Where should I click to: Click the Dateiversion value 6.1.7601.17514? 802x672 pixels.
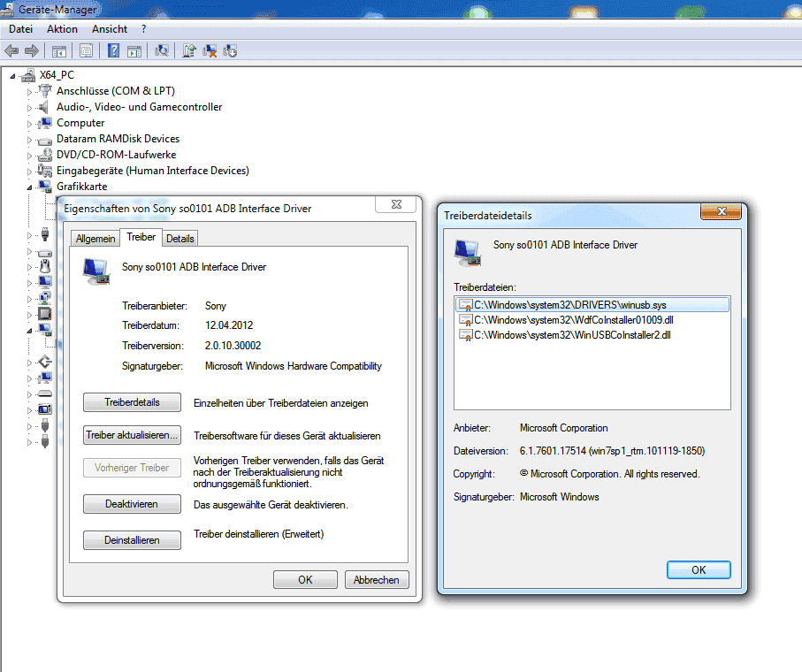(612, 451)
